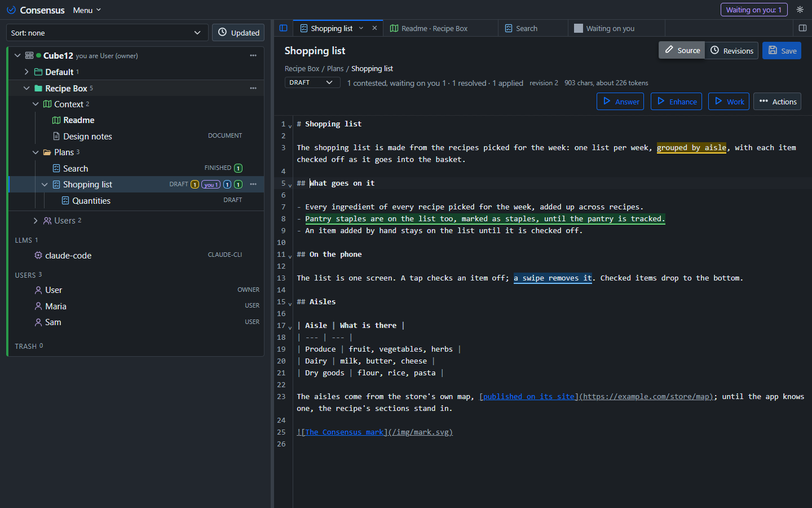Screen dimensions: 812x508
Task: Click the 'Waiting on you: 1' indicator
Action: pyautogui.click(x=754, y=10)
